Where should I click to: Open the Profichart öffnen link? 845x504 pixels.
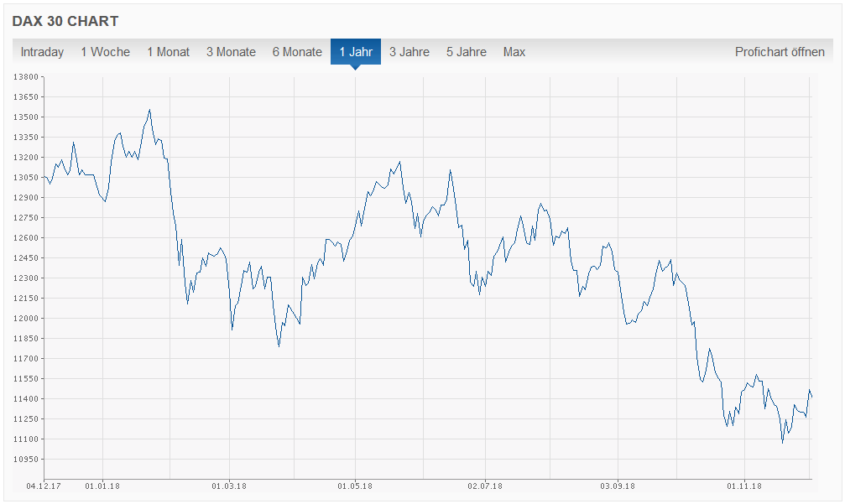click(780, 52)
